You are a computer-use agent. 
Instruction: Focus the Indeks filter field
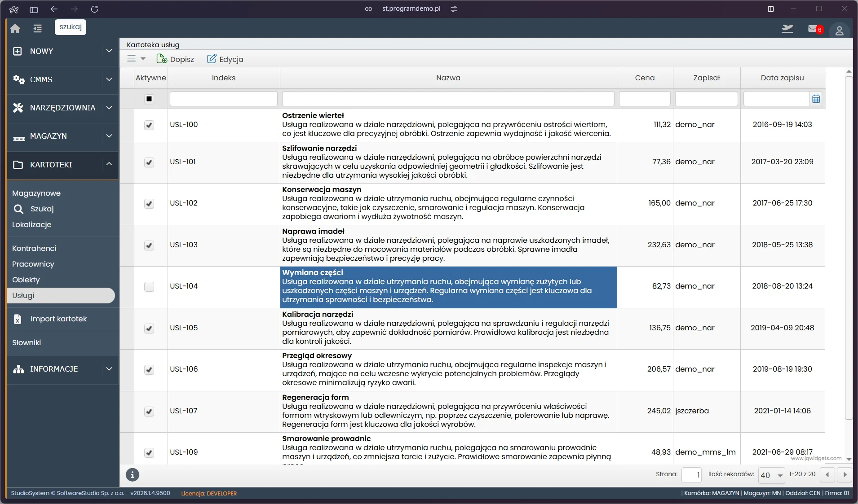(x=224, y=99)
